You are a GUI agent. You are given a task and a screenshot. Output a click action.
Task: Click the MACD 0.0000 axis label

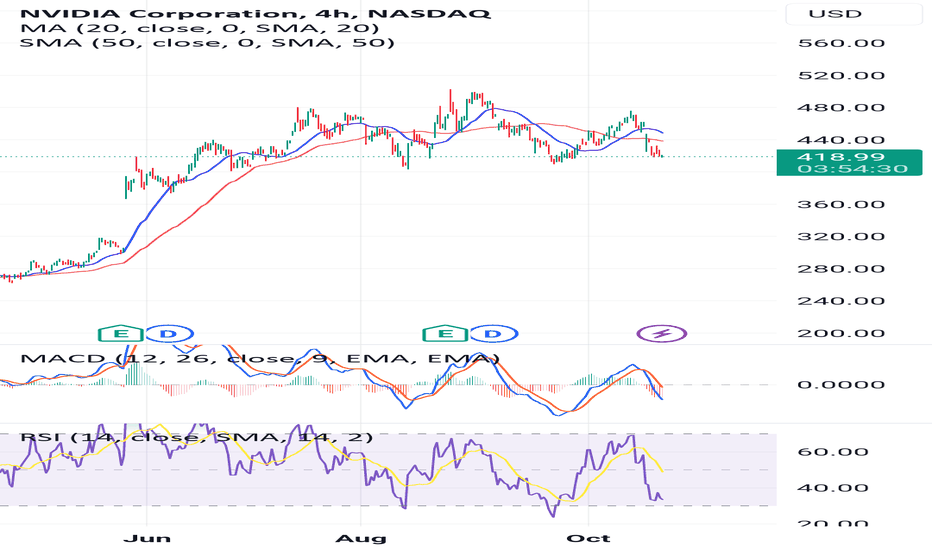point(841,385)
